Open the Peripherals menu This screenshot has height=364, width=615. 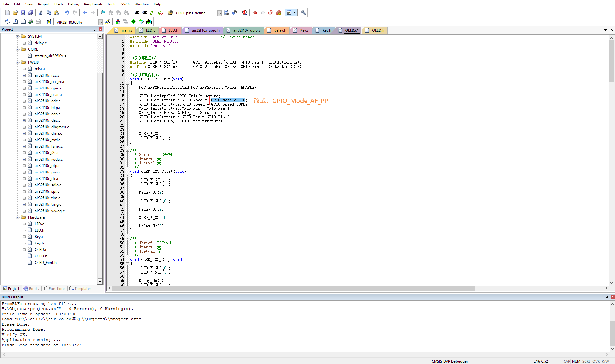click(93, 4)
